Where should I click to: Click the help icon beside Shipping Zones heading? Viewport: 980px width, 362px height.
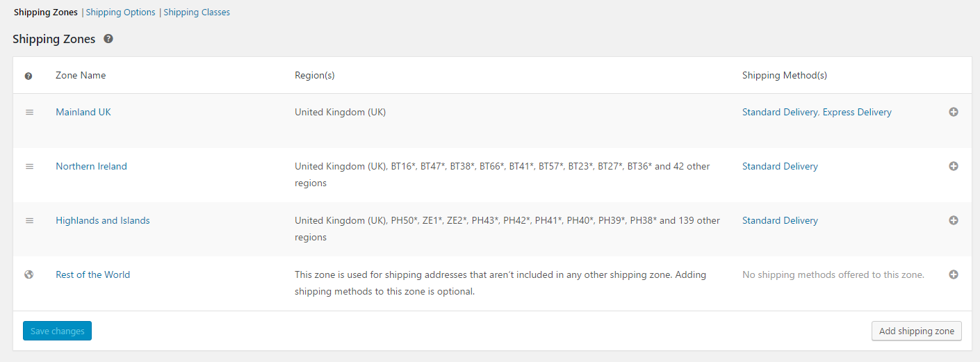coord(108,39)
